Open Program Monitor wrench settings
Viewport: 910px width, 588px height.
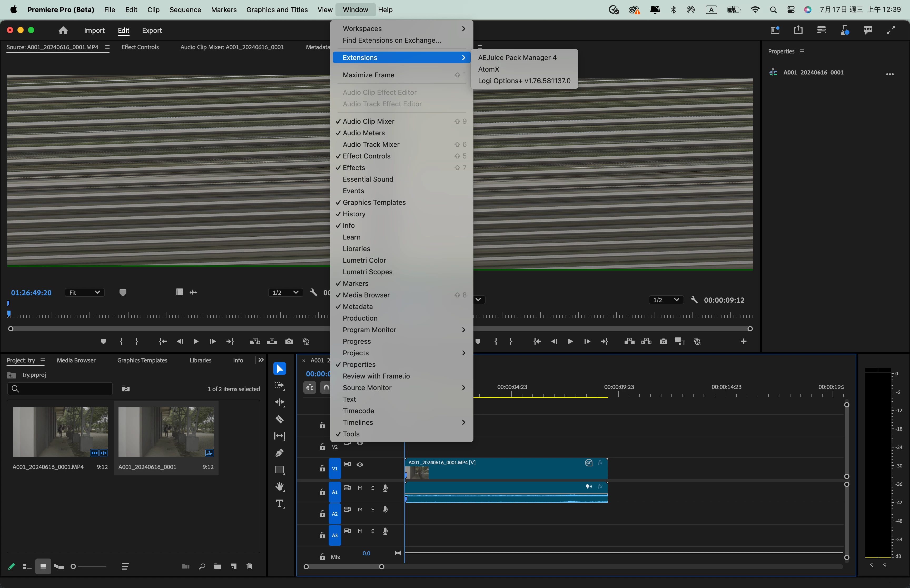point(694,300)
